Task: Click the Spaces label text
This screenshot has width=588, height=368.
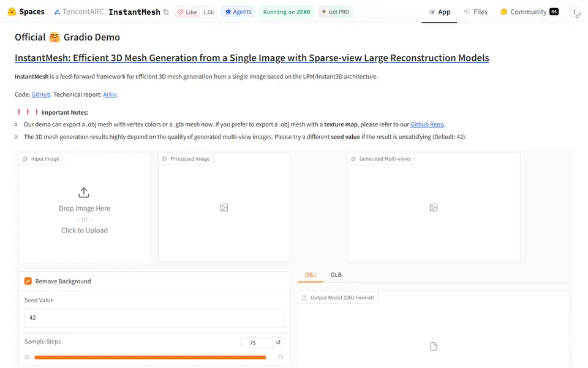Action: pos(32,12)
